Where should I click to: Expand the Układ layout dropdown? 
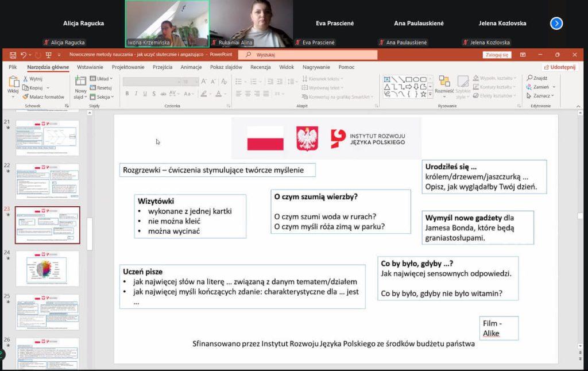[x=102, y=79]
